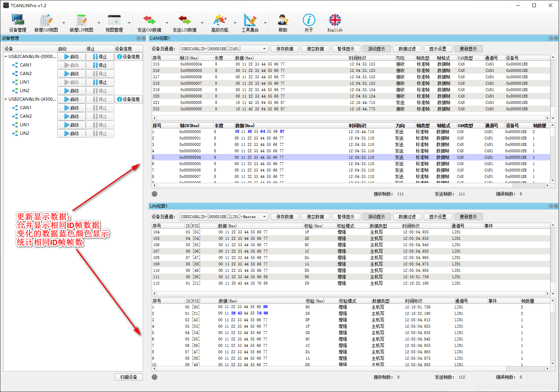Open the LIN view device channel combo box

tap(224, 217)
